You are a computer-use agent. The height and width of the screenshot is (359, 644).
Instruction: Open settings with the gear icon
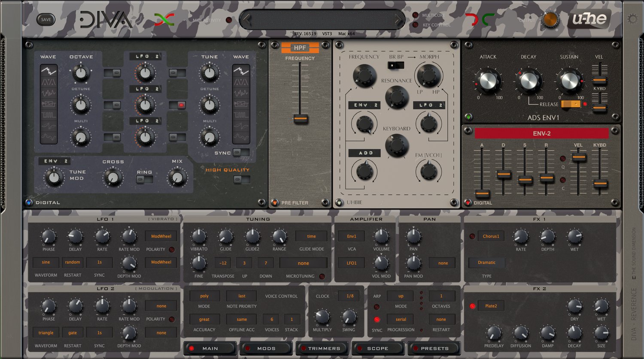(x=632, y=19)
